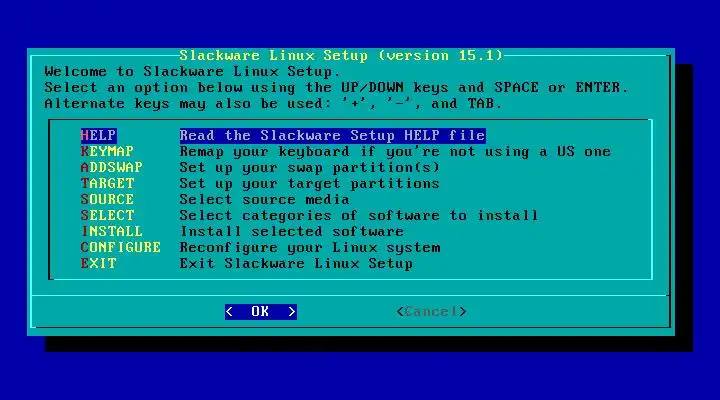Choose the KEYMAP option
Image resolution: width=720 pixels, height=400 pixels.
pos(107,152)
